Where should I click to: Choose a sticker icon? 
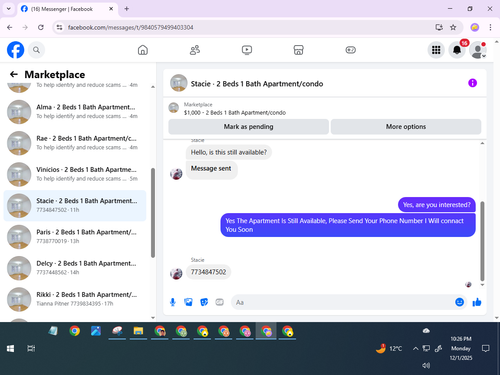[204, 302]
